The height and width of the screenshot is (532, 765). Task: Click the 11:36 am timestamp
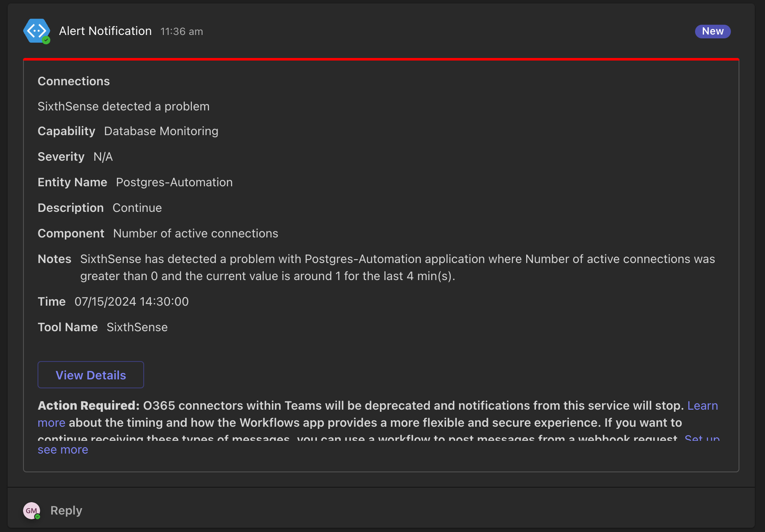coord(182,32)
